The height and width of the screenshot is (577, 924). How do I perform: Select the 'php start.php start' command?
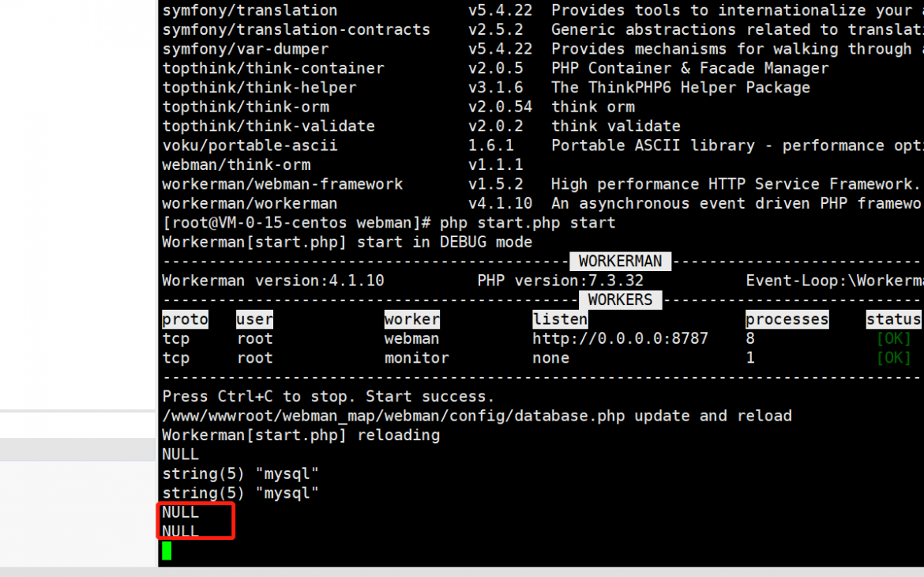point(528,223)
